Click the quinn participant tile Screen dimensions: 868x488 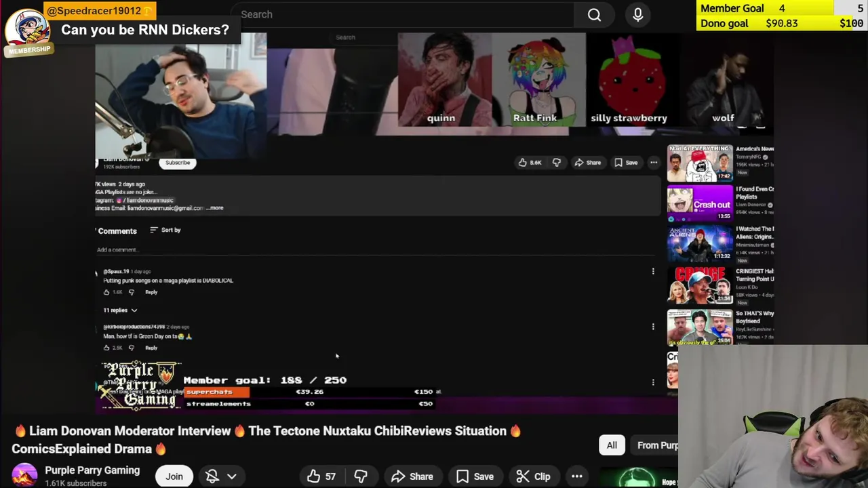(x=444, y=80)
